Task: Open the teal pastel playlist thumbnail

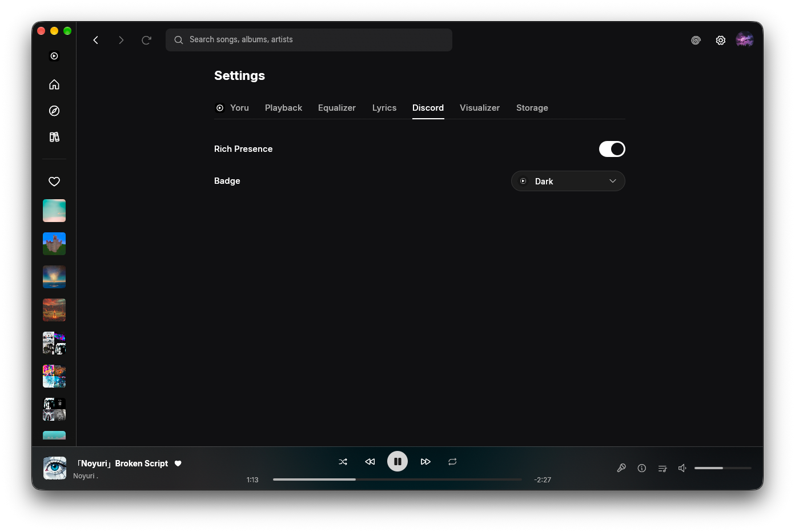Action: (54, 211)
